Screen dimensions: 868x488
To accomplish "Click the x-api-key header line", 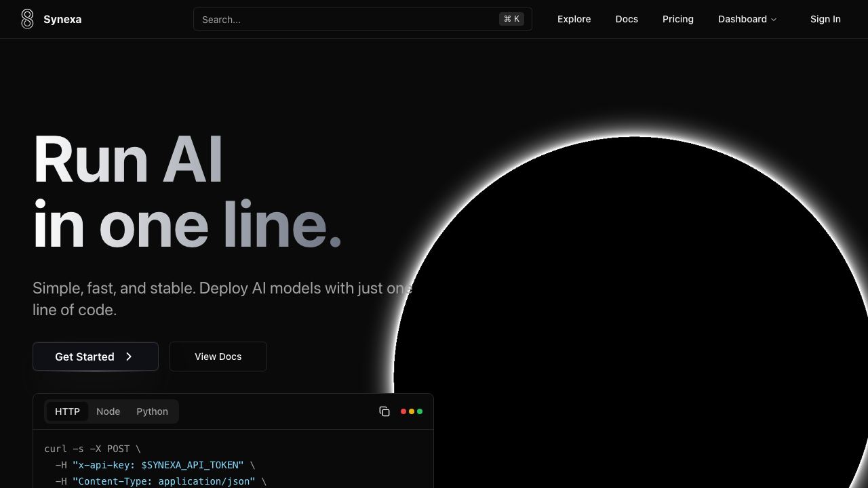I will tap(155, 465).
